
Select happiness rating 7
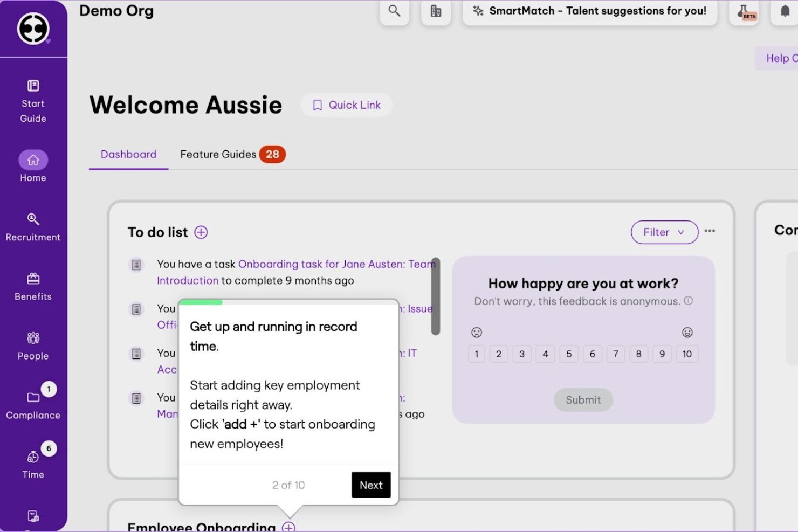(615, 354)
